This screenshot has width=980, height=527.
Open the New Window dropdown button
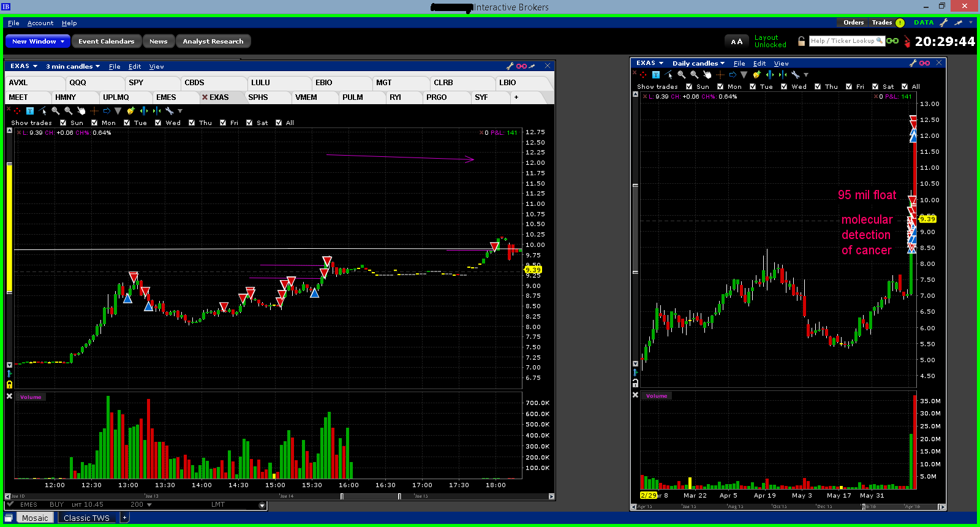pos(38,41)
